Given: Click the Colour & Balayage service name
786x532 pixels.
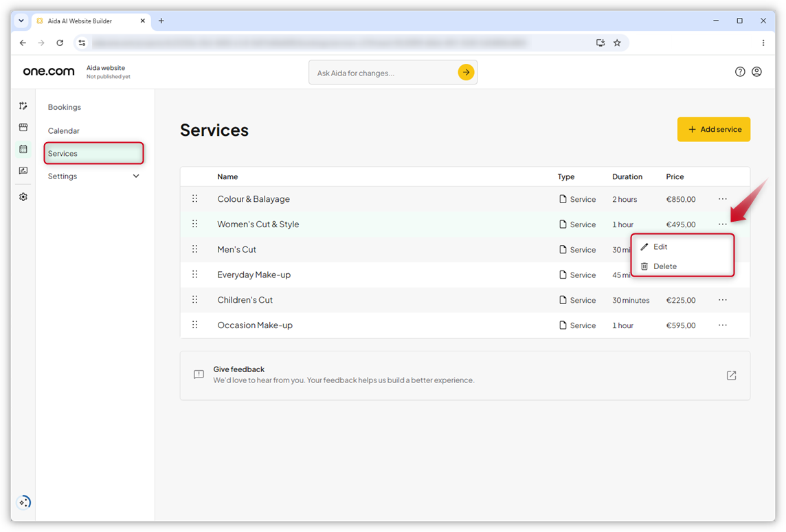Looking at the screenshot, I should pyautogui.click(x=254, y=199).
